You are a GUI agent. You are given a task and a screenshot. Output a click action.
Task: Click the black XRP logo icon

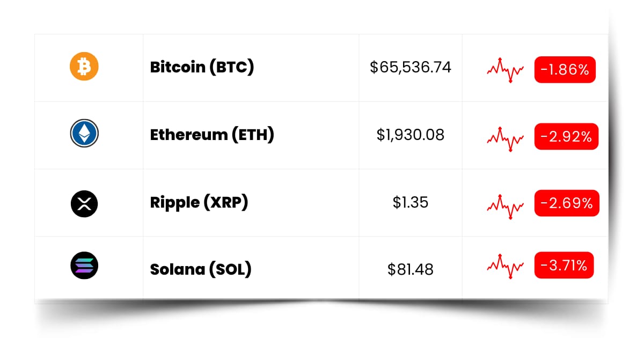tap(84, 203)
